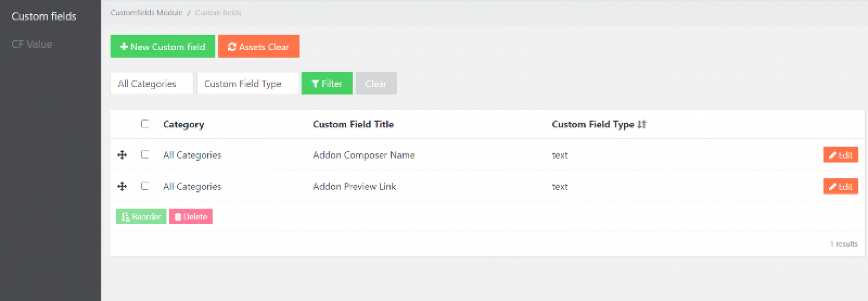Image resolution: width=868 pixels, height=301 pixels.
Task: Edit the Addon Preview Link field
Action: pyautogui.click(x=840, y=187)
